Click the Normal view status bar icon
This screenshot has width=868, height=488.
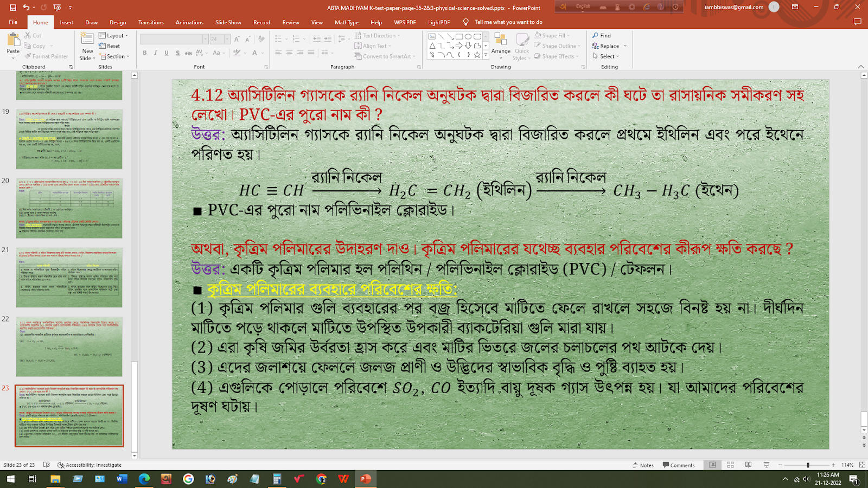coord(712,465)
